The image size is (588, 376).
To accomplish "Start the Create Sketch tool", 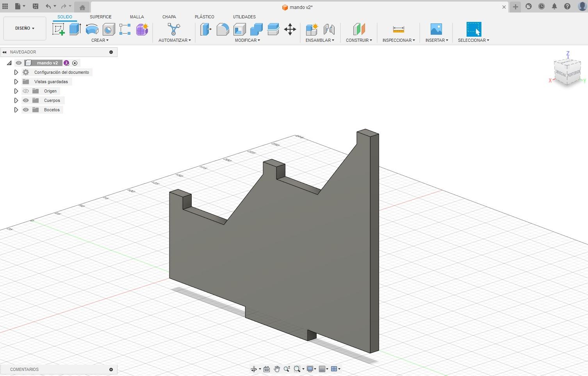I will [59, 29].
